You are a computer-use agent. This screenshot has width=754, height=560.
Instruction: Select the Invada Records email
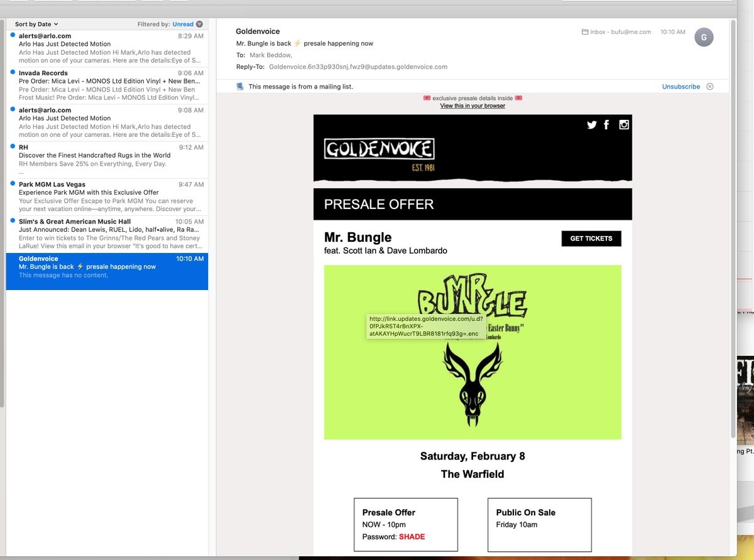click(107, 85)
